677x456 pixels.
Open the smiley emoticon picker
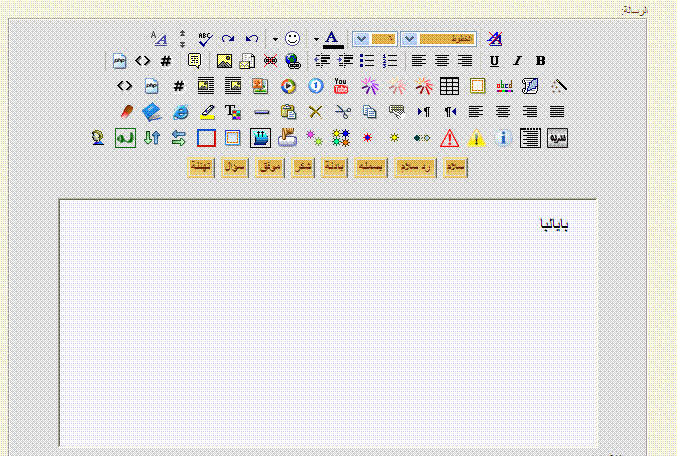coord(293,39)
